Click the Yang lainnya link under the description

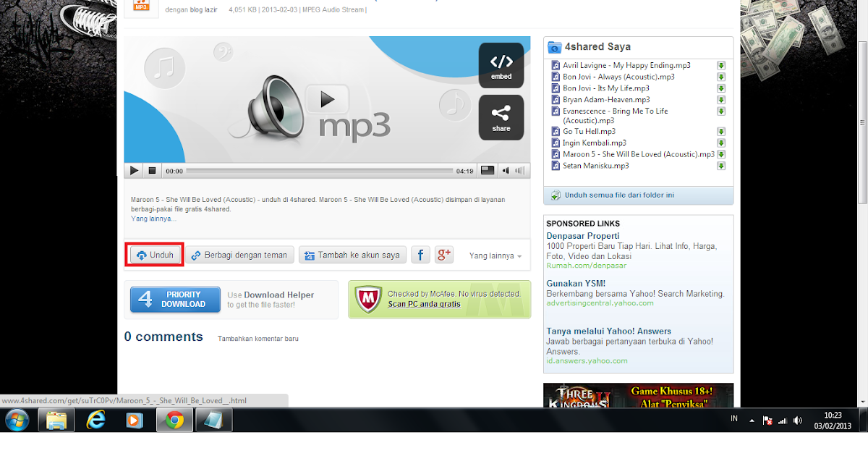tap(153, 218)
